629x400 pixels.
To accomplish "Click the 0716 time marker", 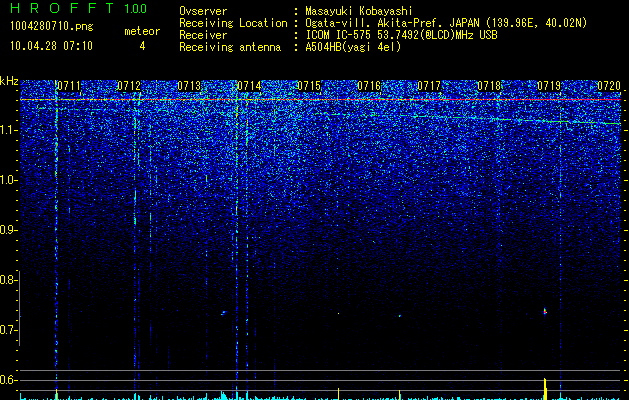I will click(x=369, y=86).
